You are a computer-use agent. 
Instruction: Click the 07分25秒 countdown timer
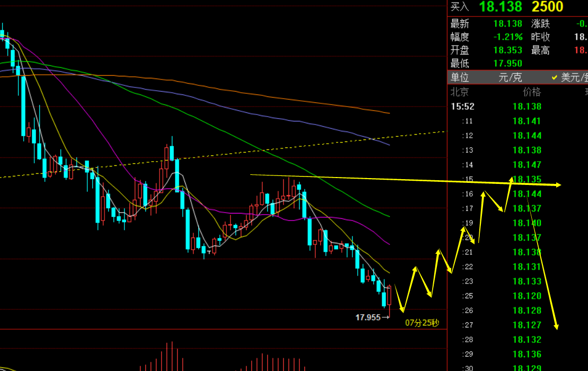422,322
